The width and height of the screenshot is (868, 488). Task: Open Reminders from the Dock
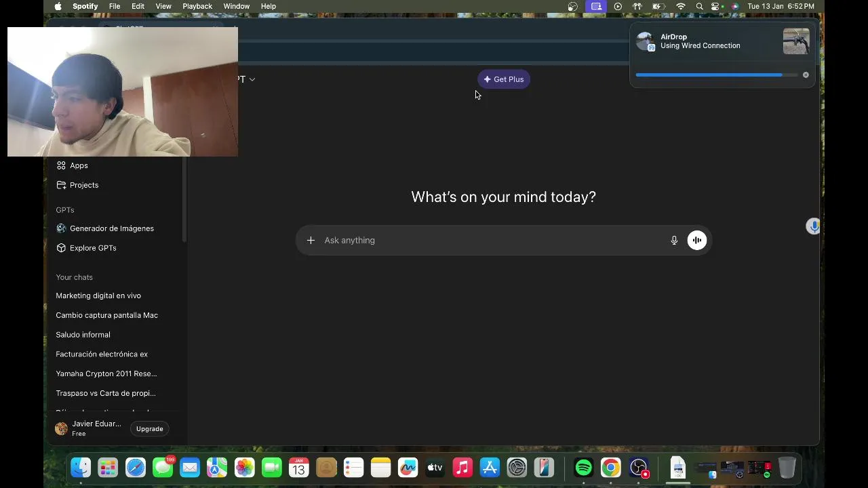coord(353,468)
